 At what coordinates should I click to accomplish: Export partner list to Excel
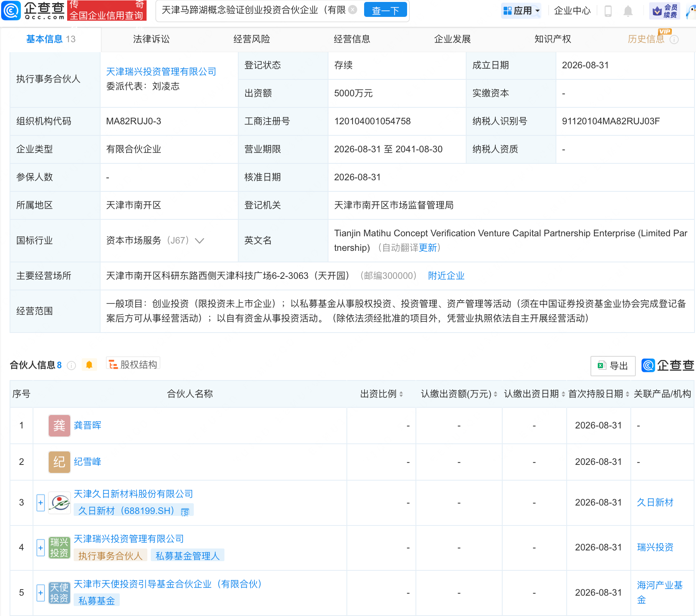point(613,366)
